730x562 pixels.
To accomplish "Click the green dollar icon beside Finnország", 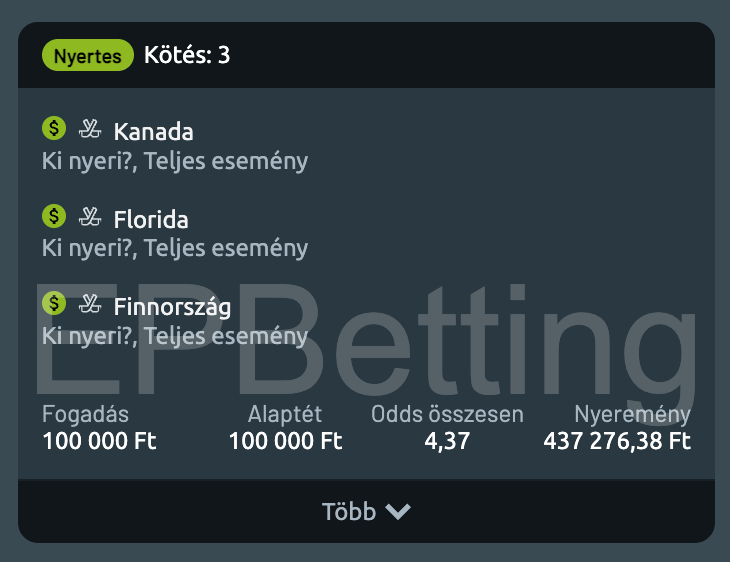I will 54,303.
